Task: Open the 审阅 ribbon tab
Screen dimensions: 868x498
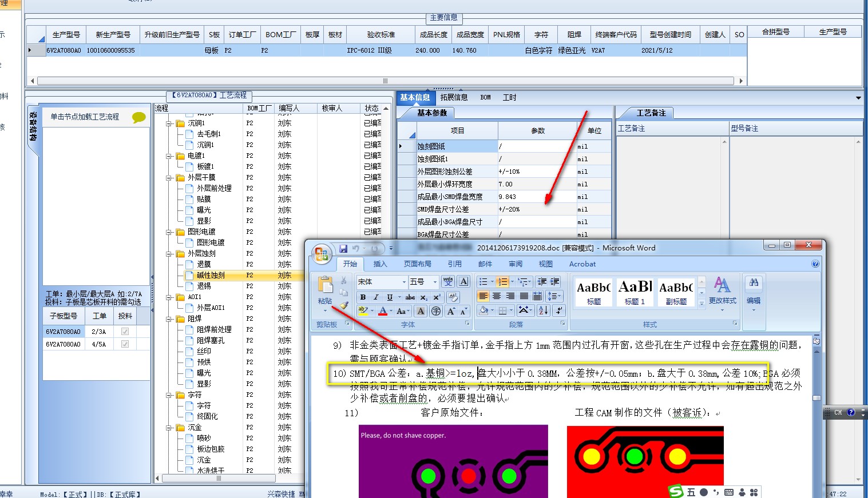Action: click(516, 264)
